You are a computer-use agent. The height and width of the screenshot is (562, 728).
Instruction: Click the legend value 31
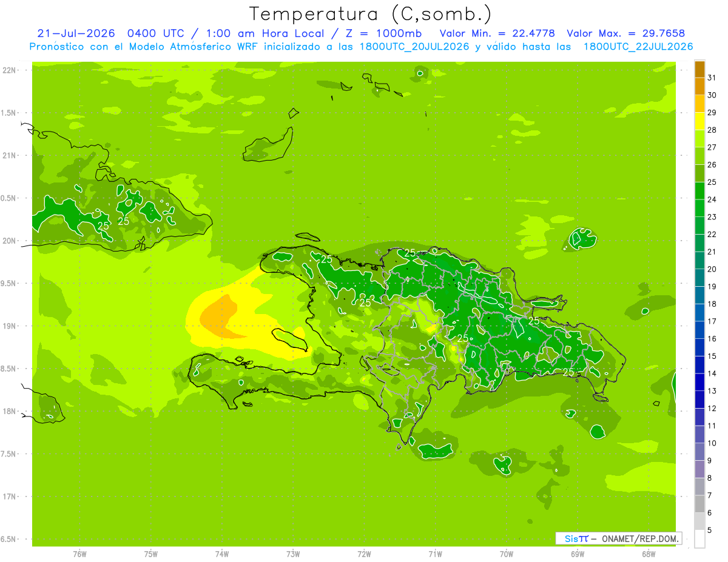[x=712, y=78]
